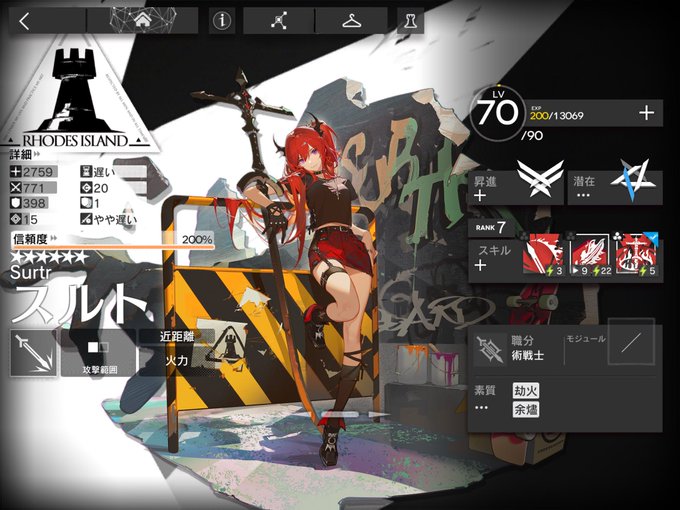Tap the 術戦士 class branch icon
680x510 pixels.
click(x=489, y=349)
